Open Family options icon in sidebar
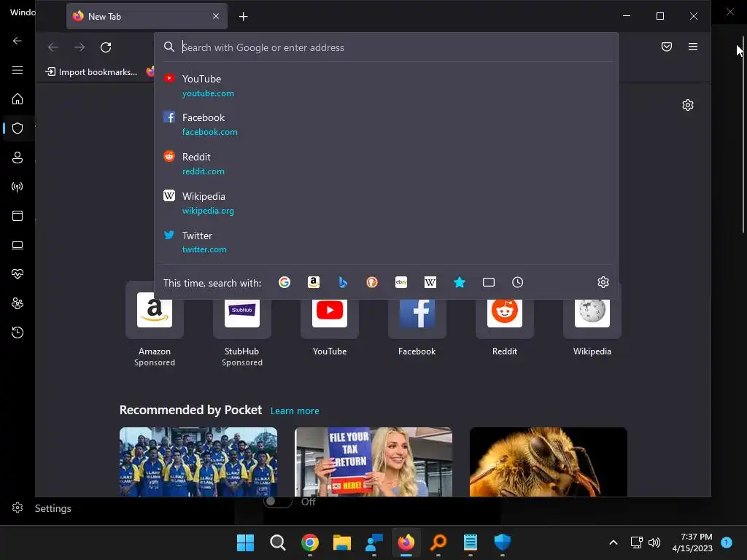Screen dimensions: 747x560 [x=18, y=303]
